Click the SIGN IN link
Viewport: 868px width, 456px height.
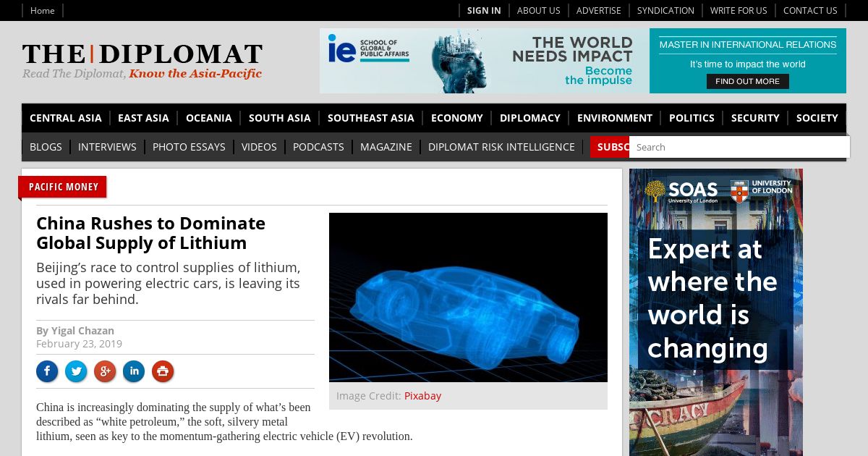coord(484,10)
